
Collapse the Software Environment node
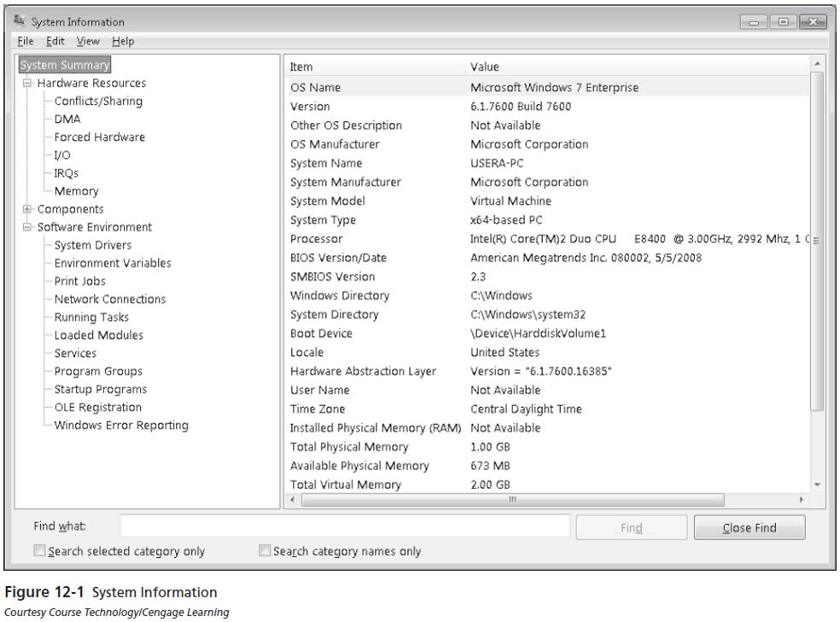[26, 227]
